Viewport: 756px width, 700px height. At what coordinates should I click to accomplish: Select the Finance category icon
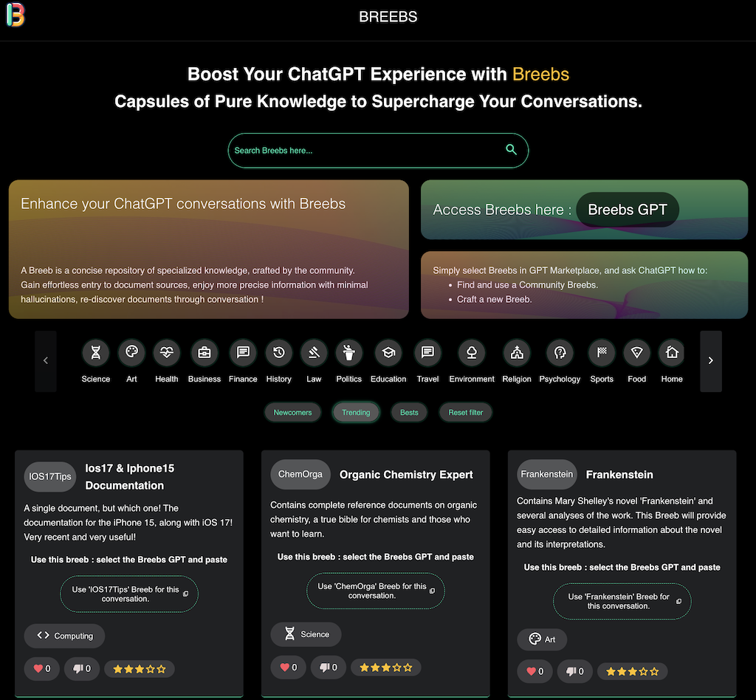243,353
